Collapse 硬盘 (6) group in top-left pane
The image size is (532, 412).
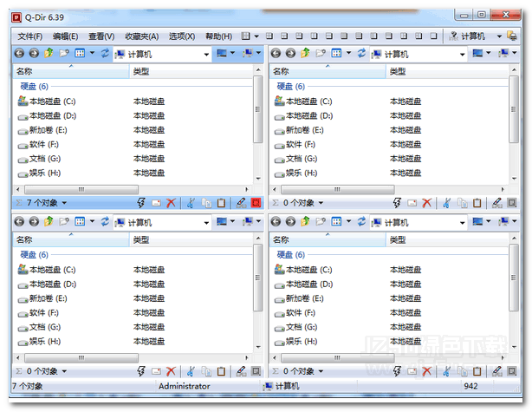click(x=34, y=87)
